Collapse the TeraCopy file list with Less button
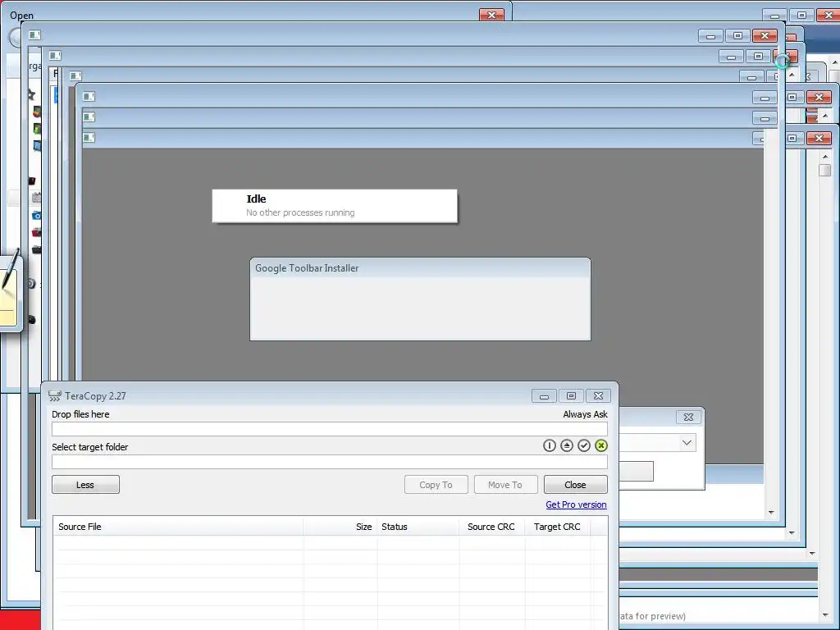The height and width of the screenshot is (630, 840). tap(85, 484)
